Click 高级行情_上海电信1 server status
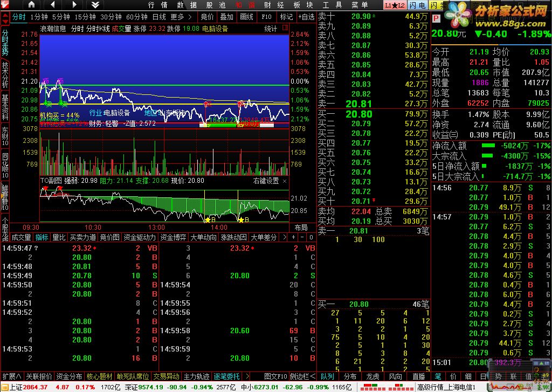 446,388
